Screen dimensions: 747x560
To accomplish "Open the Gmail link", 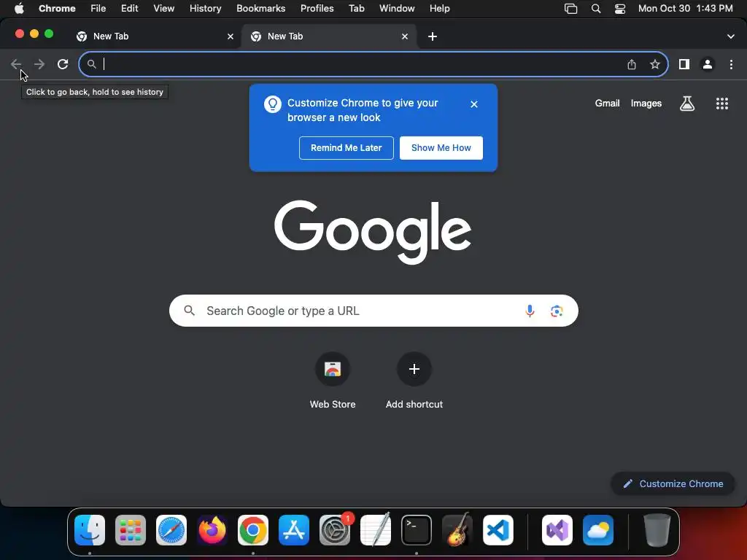I will click(607, 104).
